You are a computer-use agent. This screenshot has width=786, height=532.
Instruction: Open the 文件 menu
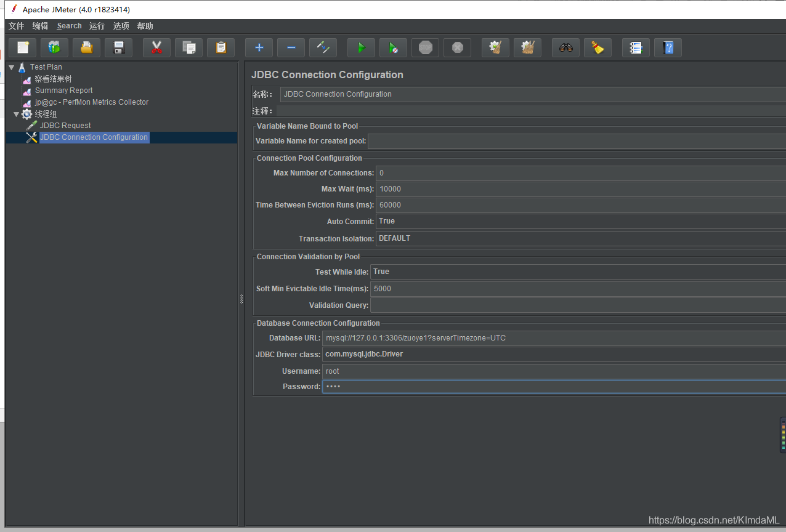[17, 26]
